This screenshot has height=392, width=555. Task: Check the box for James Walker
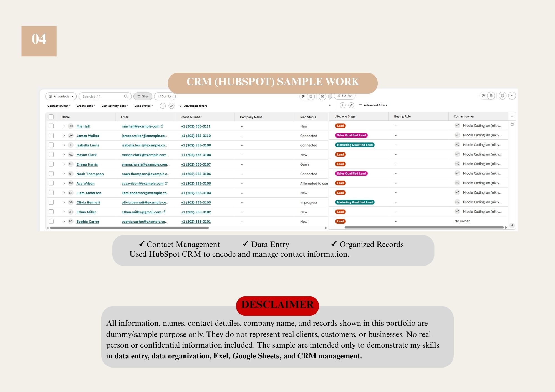(x=51, y=136)
